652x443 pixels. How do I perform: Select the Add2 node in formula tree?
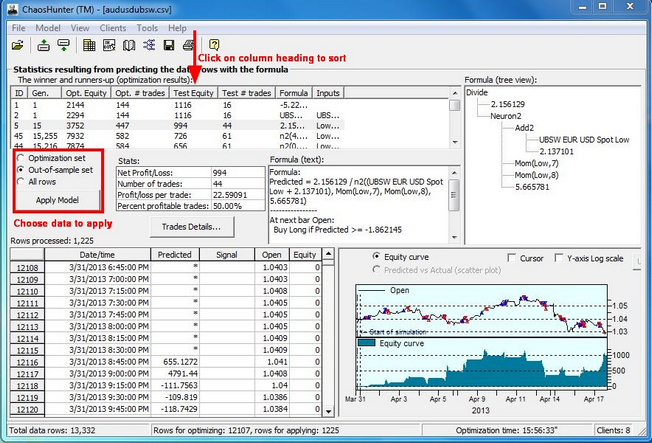coord(524,128)
